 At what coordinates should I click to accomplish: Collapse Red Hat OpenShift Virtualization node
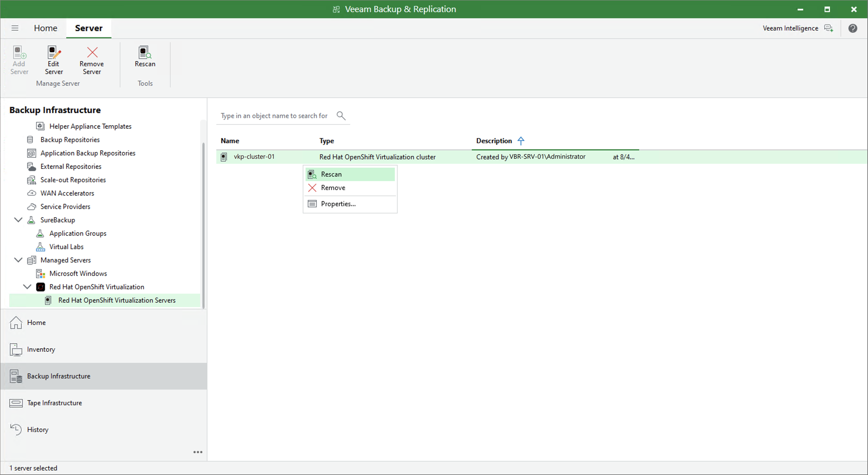27,287
